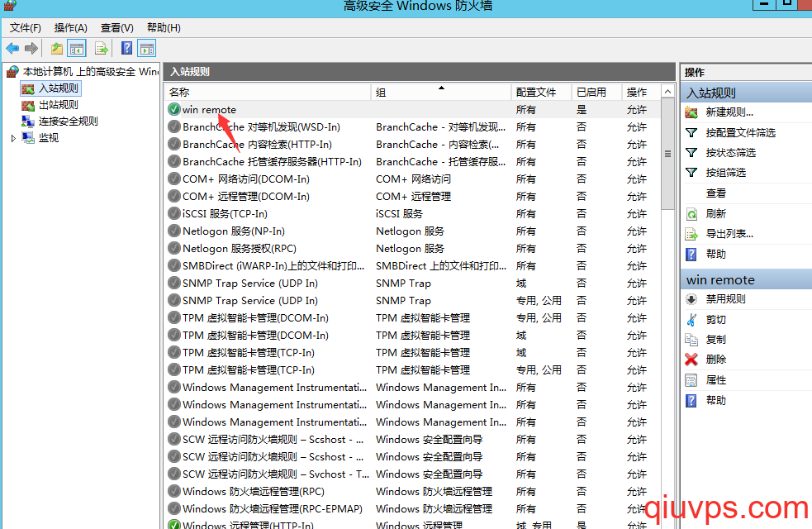
Task: Click the status icon of iSCSI 服务(TCP-In)
Action: (174, 213)
